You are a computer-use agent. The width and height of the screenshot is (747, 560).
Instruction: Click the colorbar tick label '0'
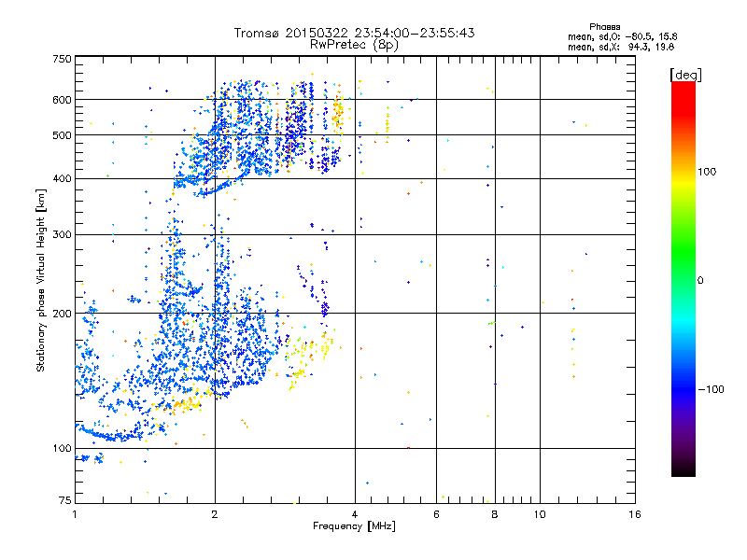[700, 280]
